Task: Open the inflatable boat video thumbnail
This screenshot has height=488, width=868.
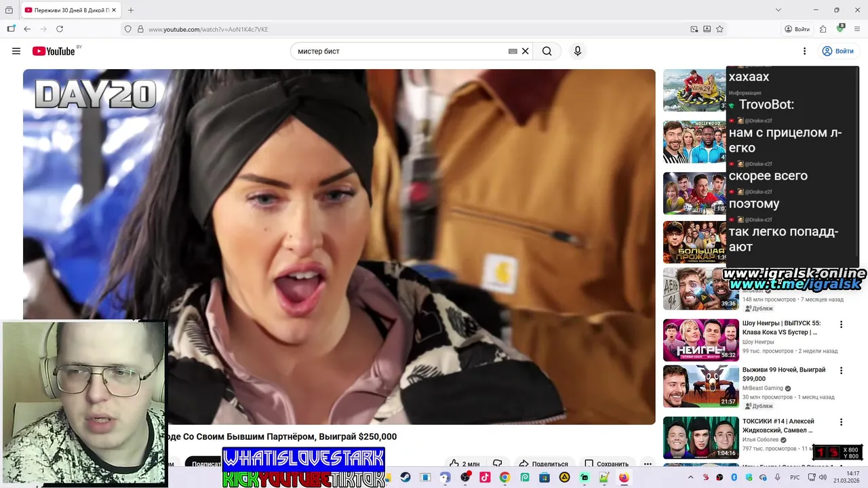Action: pyautogui.click(x=694, y=90)
